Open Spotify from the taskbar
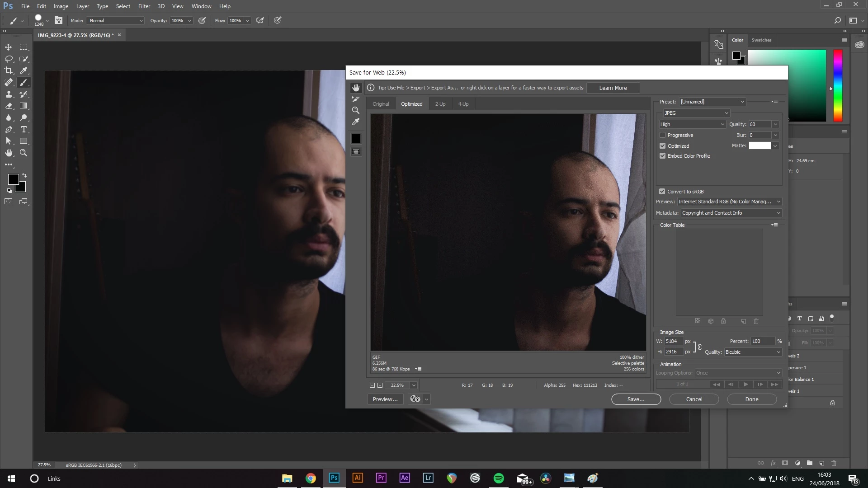This screenshot has width=868, height=488. point(499,478)
